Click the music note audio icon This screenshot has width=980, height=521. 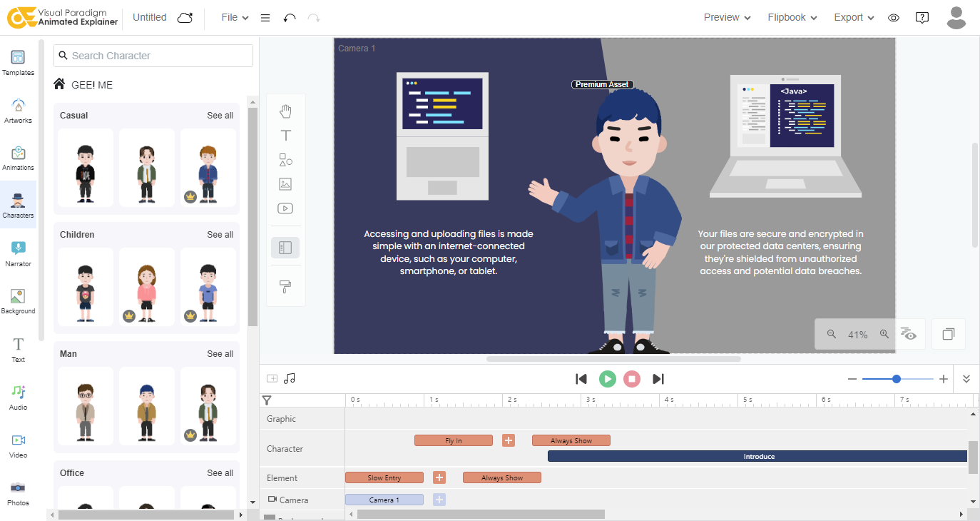coord(290,378)
